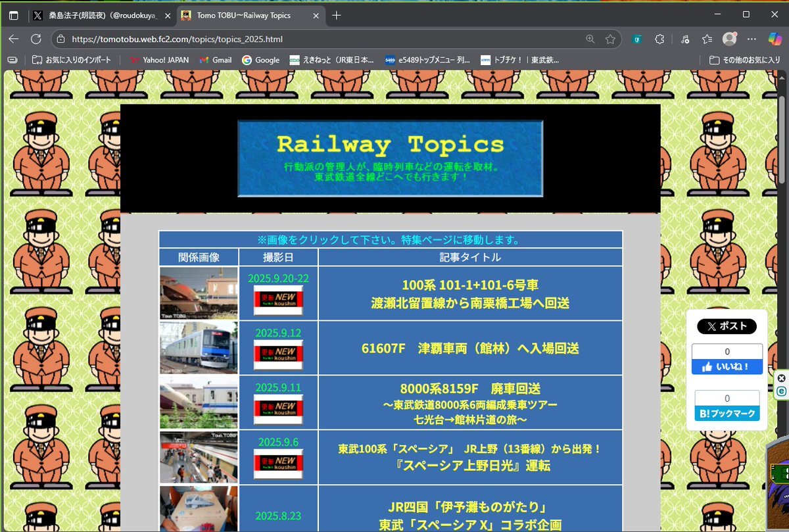The width and height of the screenshot is (789, 532).
Task: Expand the その他のお気に入り folder
Action: pyautogui.click(x=745, y=60)
